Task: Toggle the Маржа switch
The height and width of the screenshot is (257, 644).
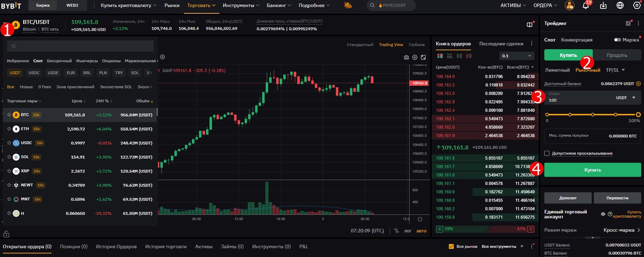Action: [618, 40]
